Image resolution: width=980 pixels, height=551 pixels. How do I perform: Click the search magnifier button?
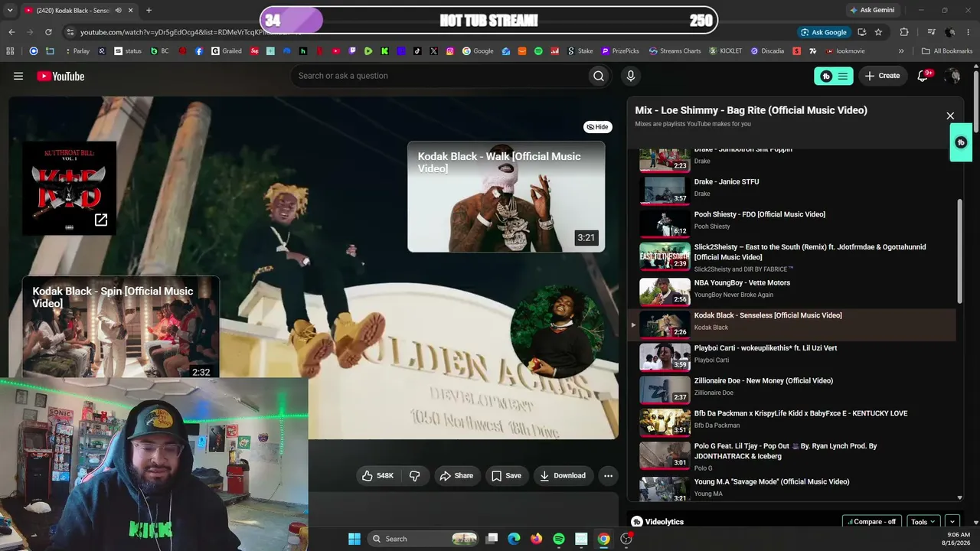coord(599,76)
